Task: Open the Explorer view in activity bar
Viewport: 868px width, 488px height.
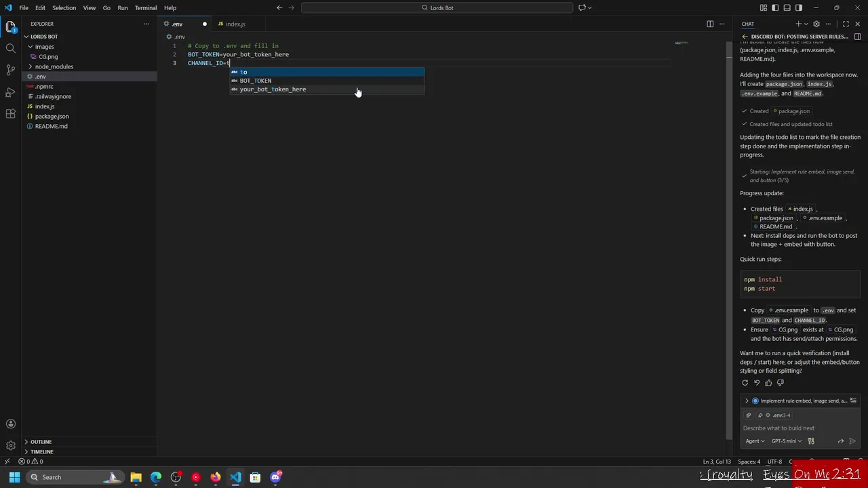Action: pyautogui.click(x=10, y=26)
